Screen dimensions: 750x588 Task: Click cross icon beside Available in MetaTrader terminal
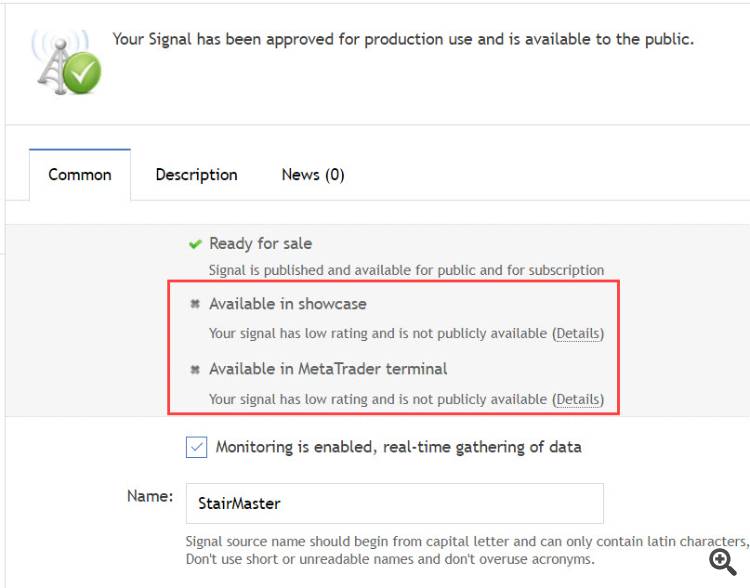[195, 369]
